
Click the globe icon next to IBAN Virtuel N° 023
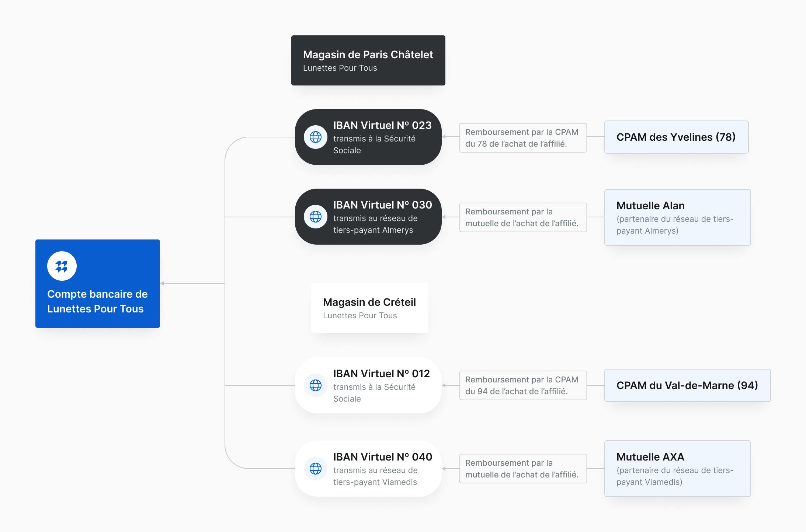tap(316, 137)
